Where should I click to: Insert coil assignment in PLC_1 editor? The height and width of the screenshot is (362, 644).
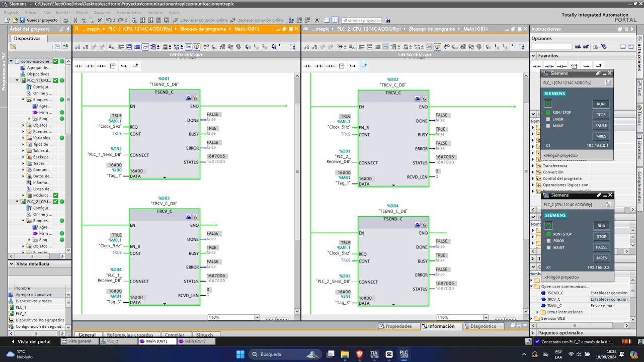point(101,66)
